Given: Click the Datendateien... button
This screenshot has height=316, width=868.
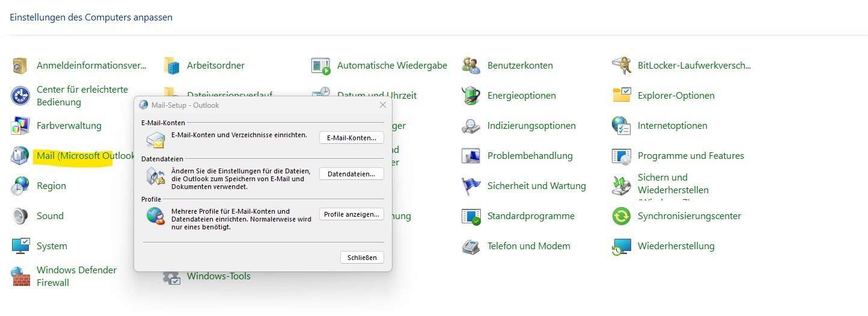Looking at the screenshot, I should click(x=351, y=174).
